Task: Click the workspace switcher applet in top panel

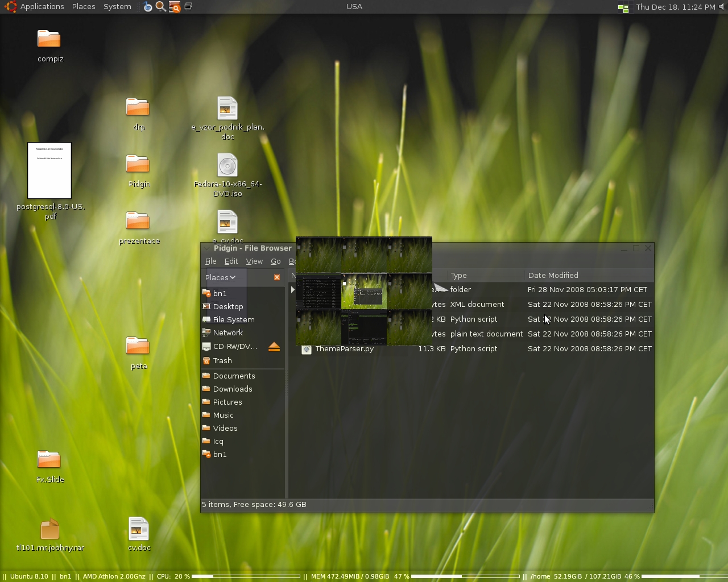Action: (x=623, y=8)
